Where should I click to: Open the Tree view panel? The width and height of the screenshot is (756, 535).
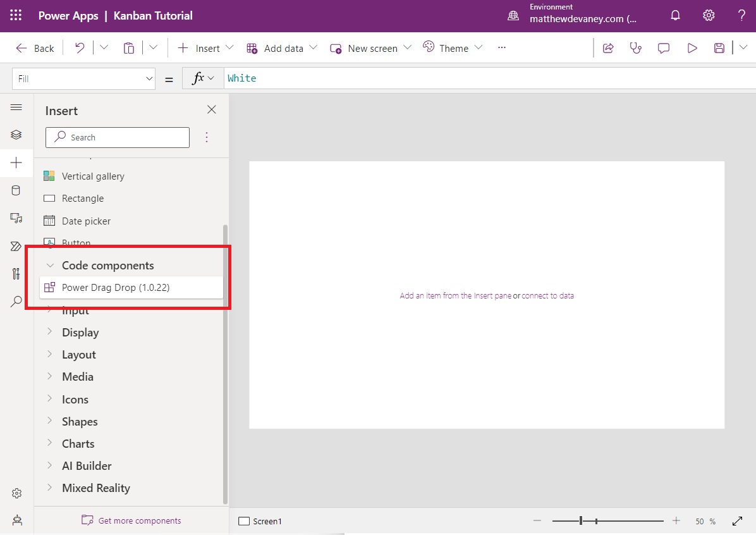click(16, 134)
